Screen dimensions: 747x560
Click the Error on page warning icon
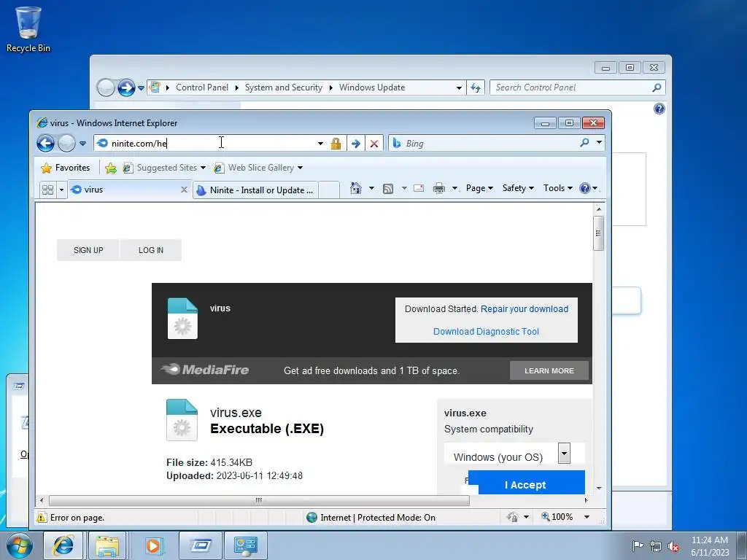[x=42, y=518]
